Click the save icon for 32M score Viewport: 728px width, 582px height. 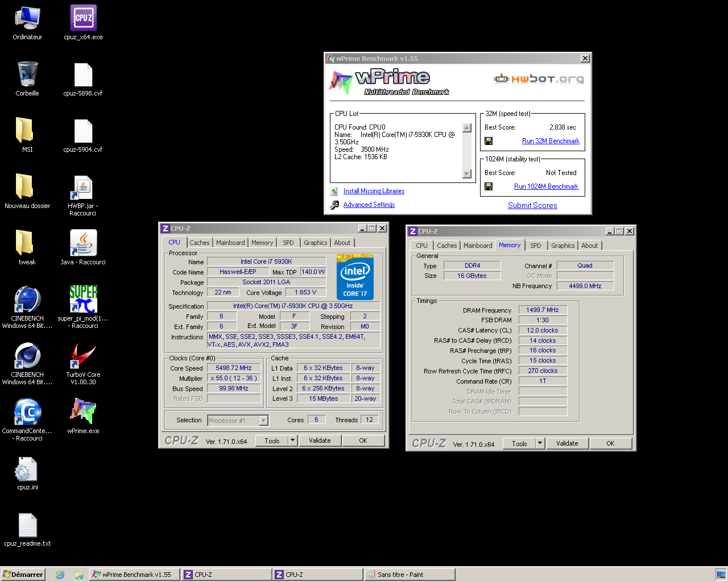tap(489, 141)
